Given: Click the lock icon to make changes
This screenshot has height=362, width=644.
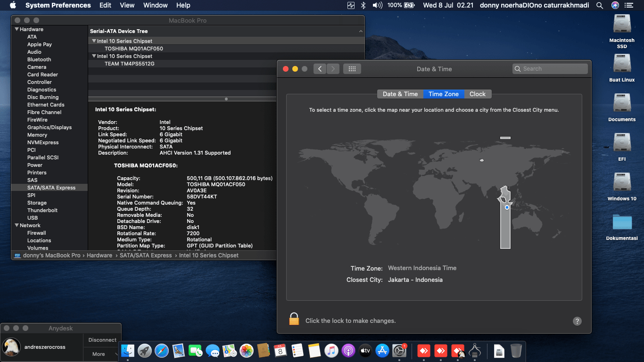Looking at the screenshot, I should [x=294, y=319].
